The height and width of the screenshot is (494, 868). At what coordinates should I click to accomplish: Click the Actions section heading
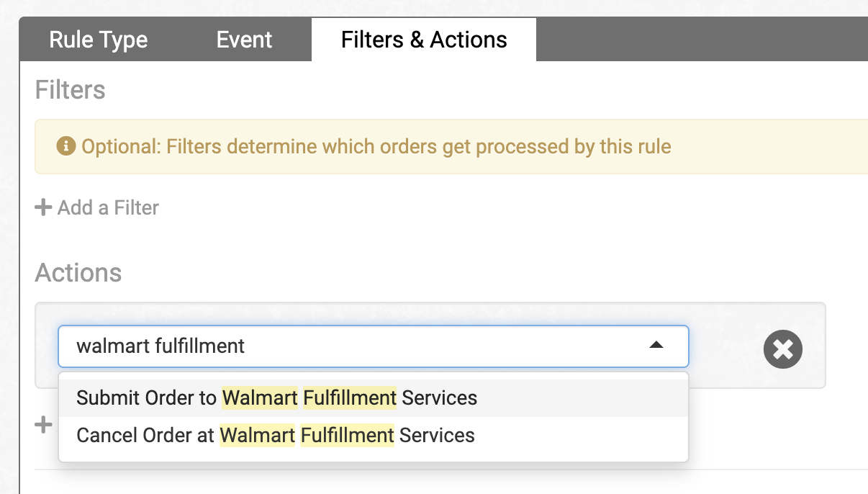pos(78,273)
